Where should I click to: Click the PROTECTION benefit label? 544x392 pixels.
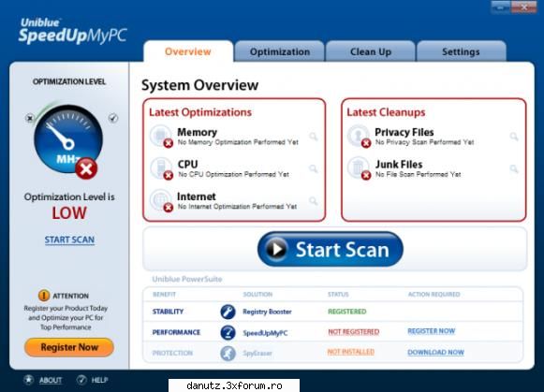click(x=172, y=353)
